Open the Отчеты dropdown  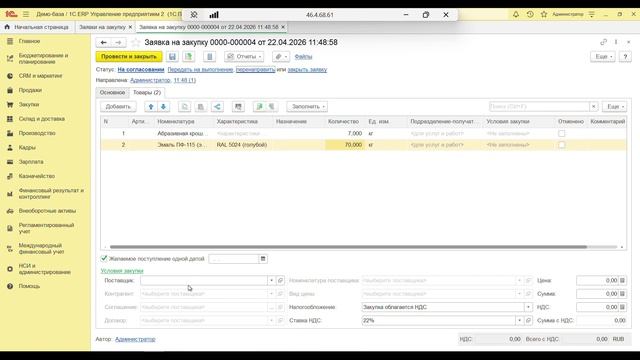pyautogui.click(x=244, y=56)
